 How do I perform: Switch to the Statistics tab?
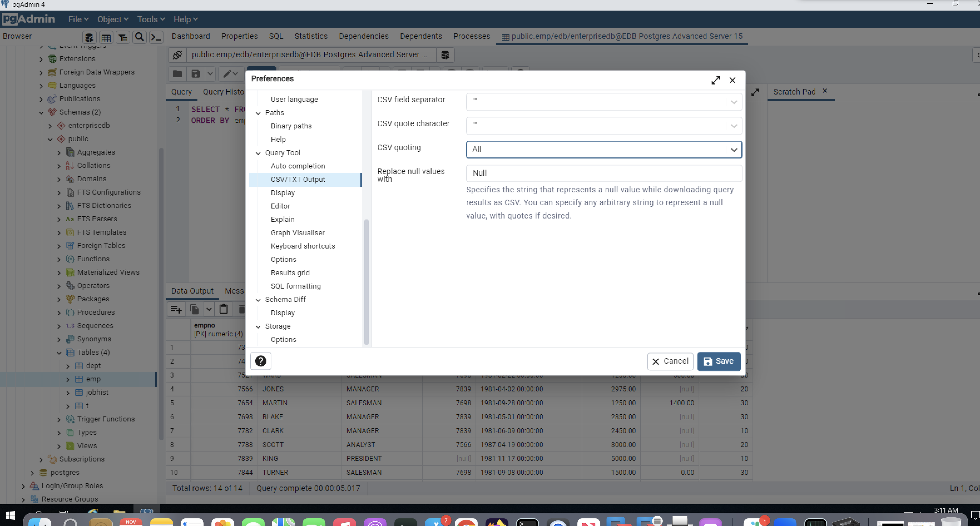311,36
